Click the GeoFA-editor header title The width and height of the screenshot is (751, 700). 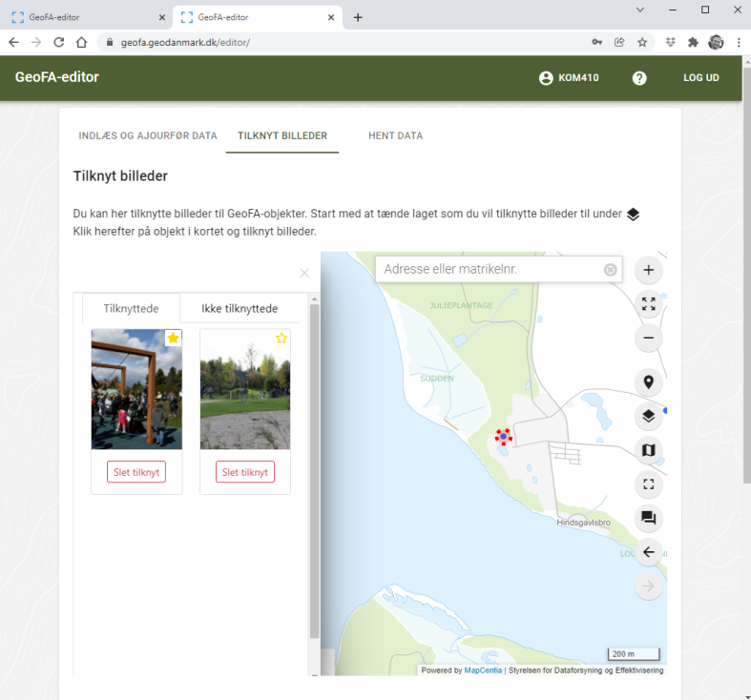pos(56,77)
